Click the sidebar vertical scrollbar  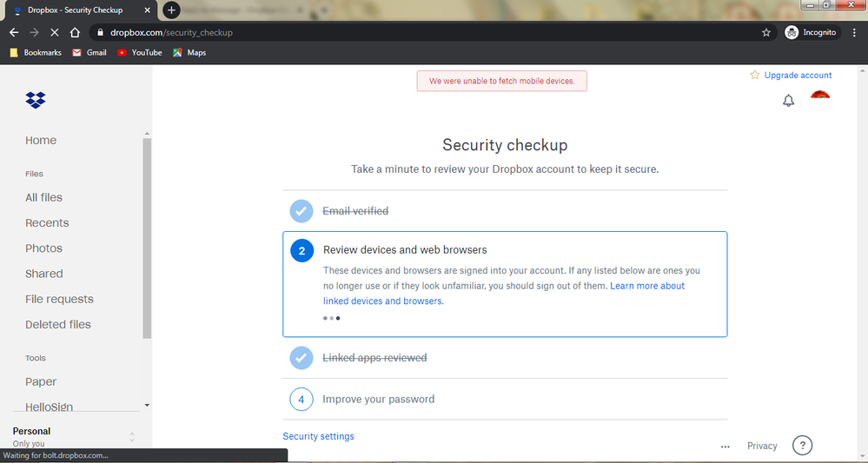(147, 235)
